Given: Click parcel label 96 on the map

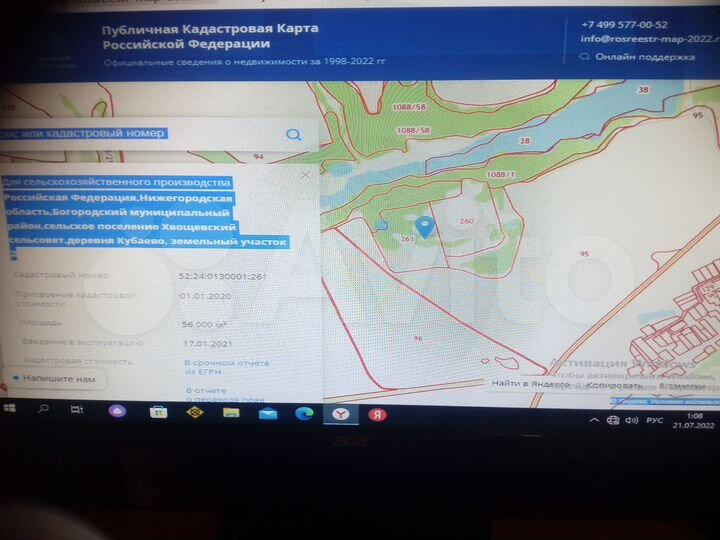Looking at the screenshot, I should point(417,338).
